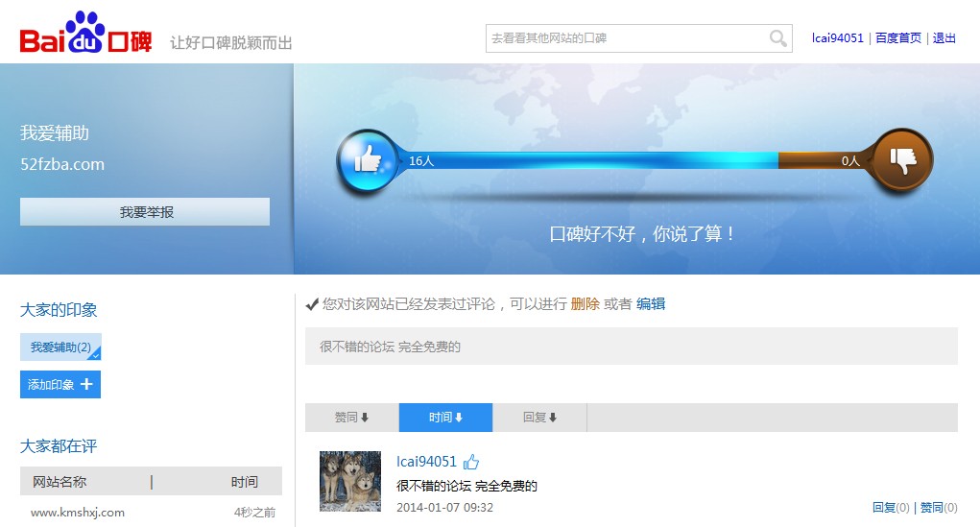The width and height of the screenshot is (980, 527).
Task: Sort comments by 赞同
Action: pos(352,417)
